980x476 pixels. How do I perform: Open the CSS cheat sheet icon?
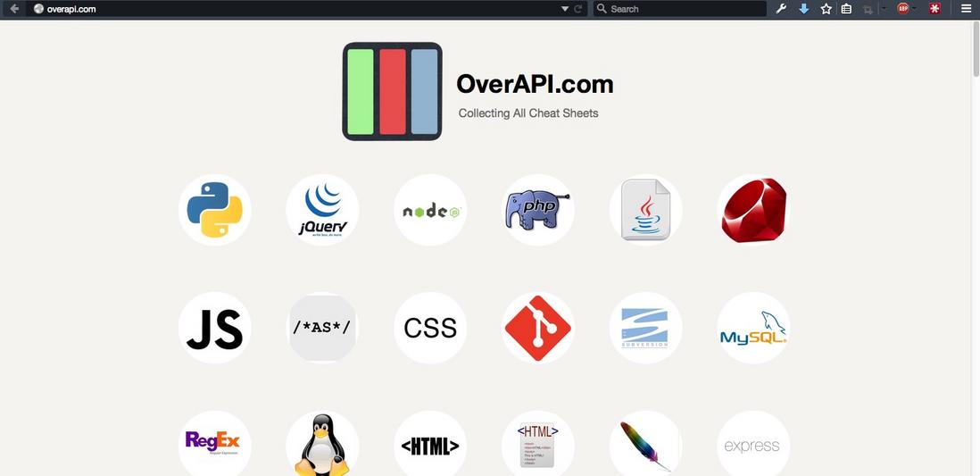(x=430, y=328)
